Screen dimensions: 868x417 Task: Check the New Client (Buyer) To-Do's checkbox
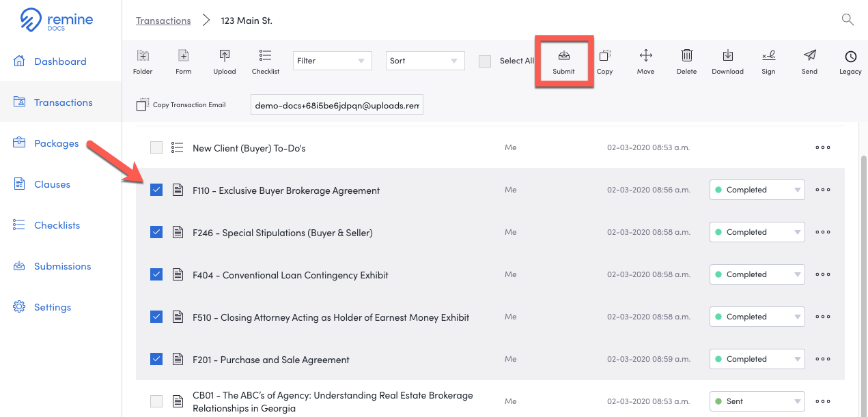[156, 147]
